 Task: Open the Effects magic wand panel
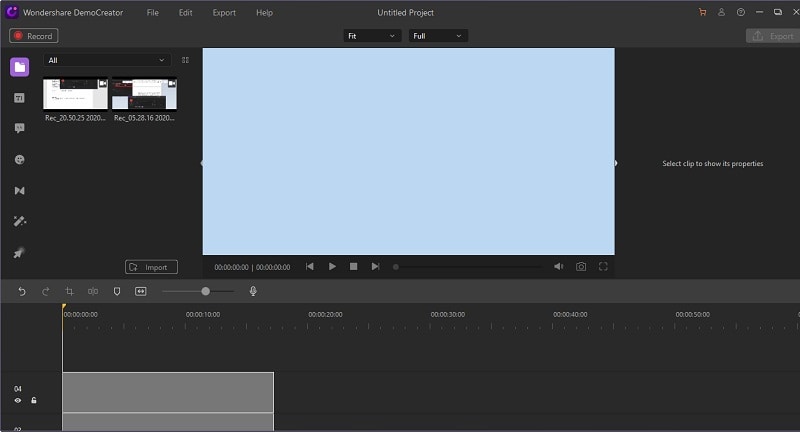point(19,221)
